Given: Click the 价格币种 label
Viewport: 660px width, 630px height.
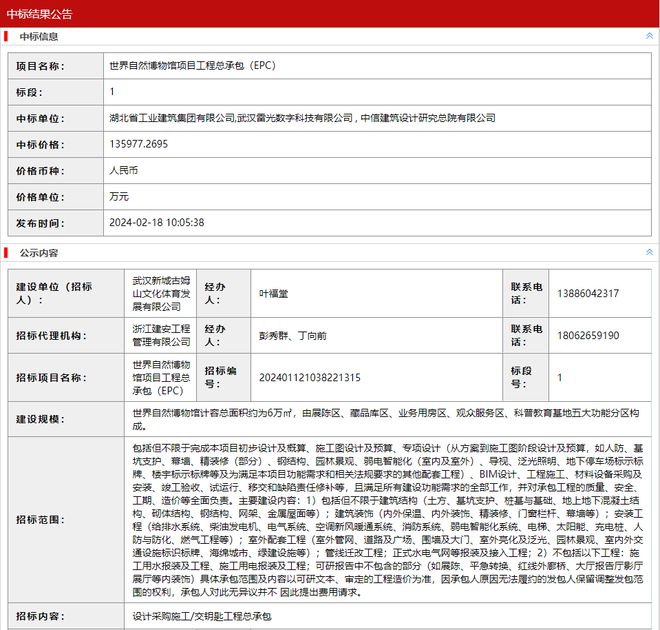Looking at the screenshot, I should pos(40,171).
